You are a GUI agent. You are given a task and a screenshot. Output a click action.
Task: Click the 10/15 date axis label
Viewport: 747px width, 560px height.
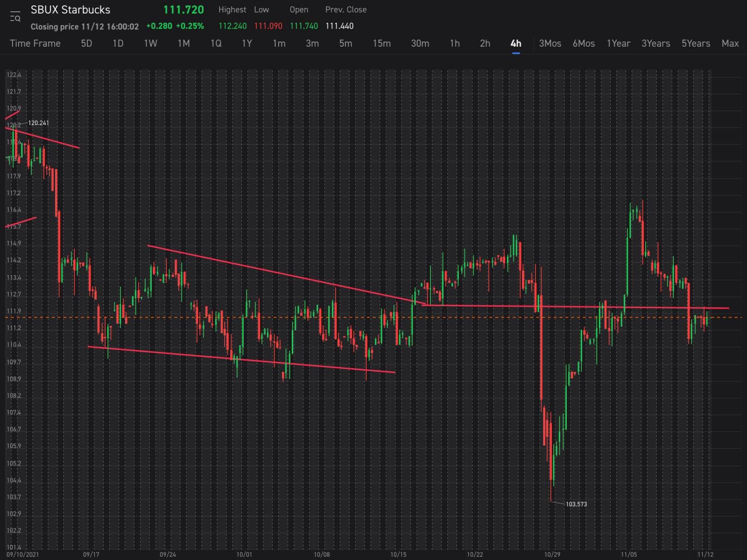398,554
